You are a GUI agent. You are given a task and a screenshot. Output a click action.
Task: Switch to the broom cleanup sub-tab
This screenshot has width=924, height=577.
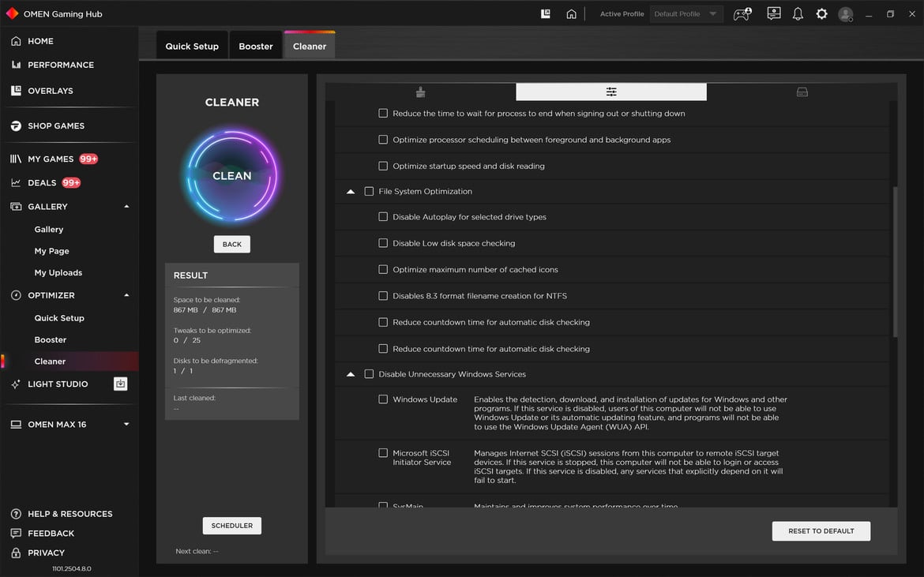point(420,92)
